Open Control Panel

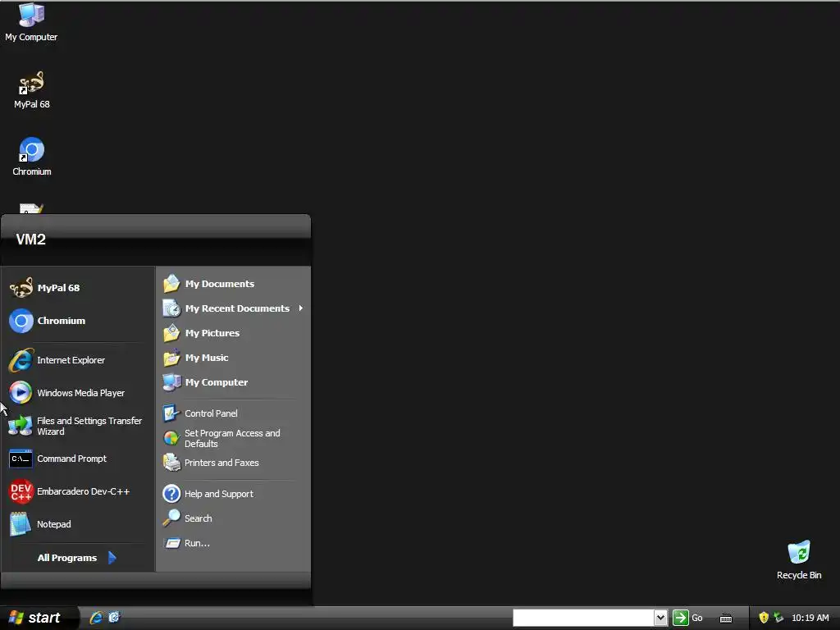tap(234, 413)
